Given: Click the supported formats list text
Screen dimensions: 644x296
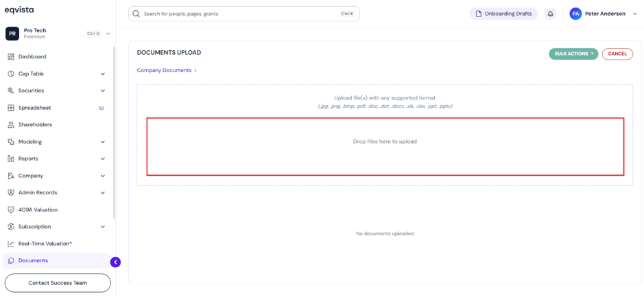Looking at the screenshot, I should 385,106.
